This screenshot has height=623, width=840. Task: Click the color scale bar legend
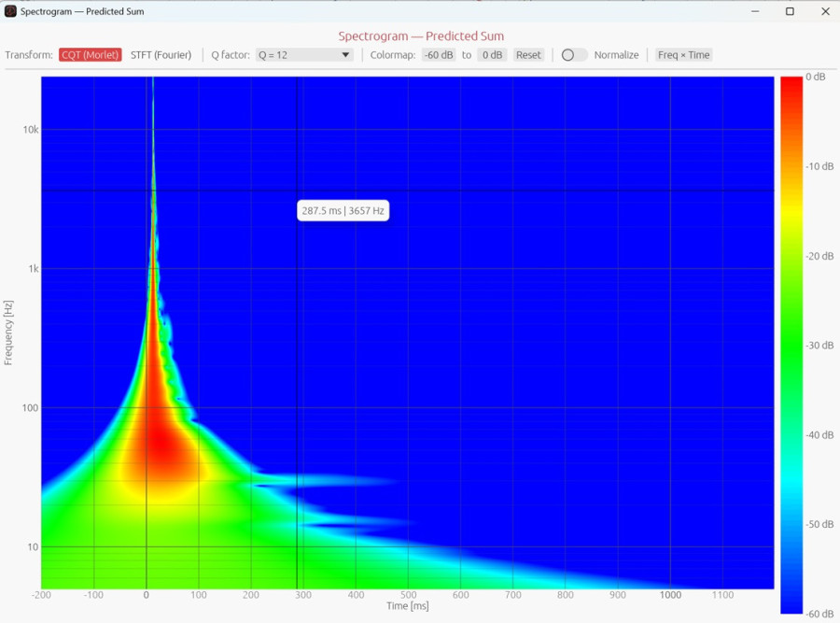791,345
